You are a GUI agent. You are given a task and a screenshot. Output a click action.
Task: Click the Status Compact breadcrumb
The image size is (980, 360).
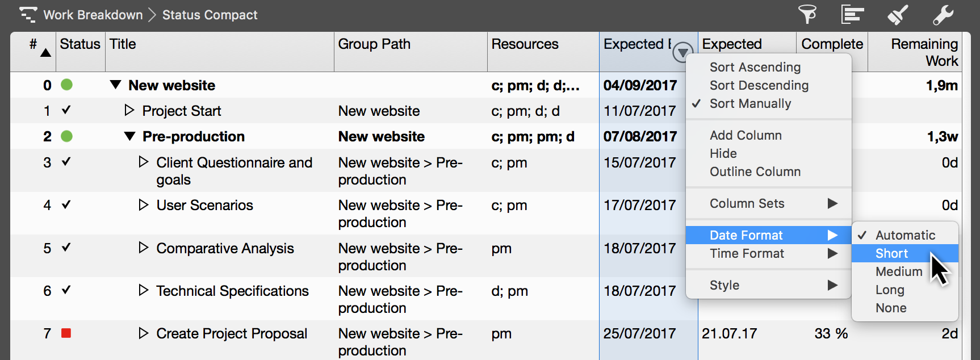tap(210, 15)
